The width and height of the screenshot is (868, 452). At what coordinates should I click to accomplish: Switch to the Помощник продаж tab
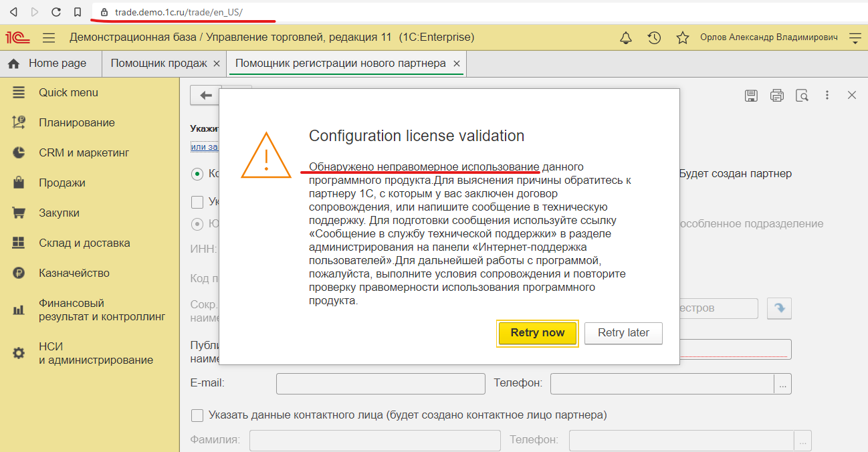click(159, 64)
